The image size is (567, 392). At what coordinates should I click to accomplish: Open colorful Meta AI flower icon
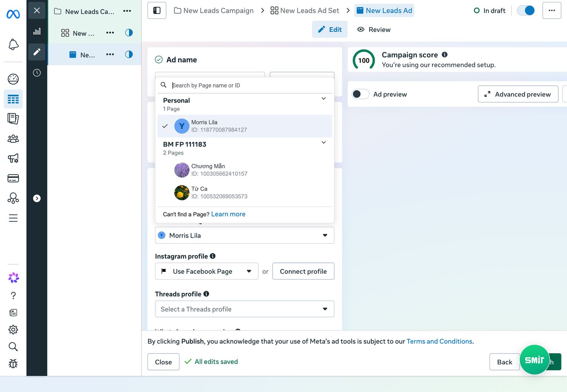(x=14, y=278)
